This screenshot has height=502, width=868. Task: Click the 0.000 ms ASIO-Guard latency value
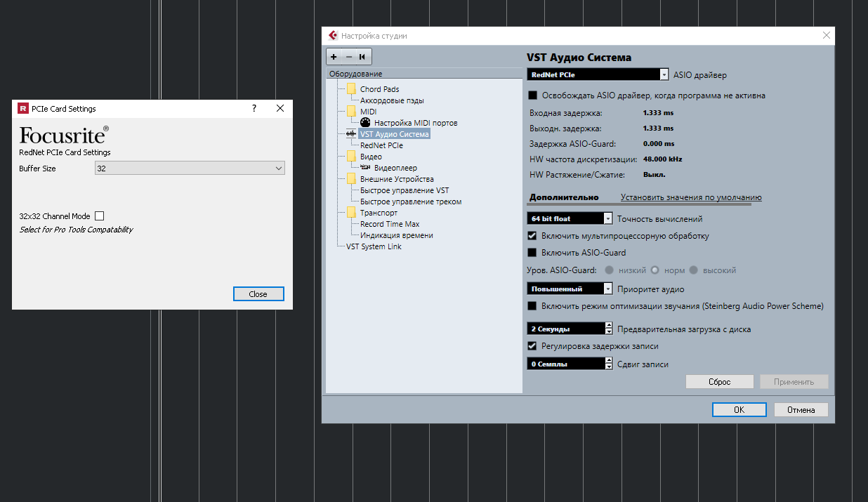coord(658,143)
